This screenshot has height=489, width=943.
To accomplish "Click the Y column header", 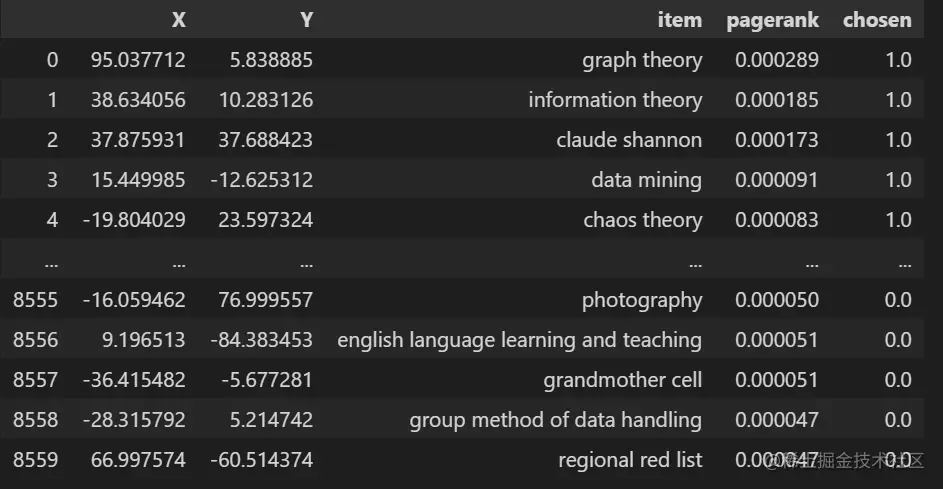I will pos(306,20).
